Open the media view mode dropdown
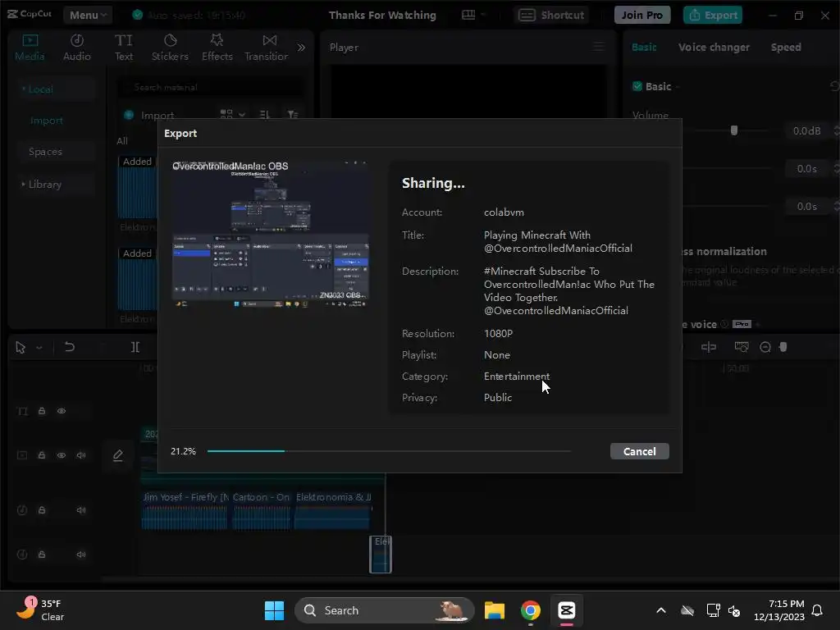 pyautogui.click(x=232, y=114)
